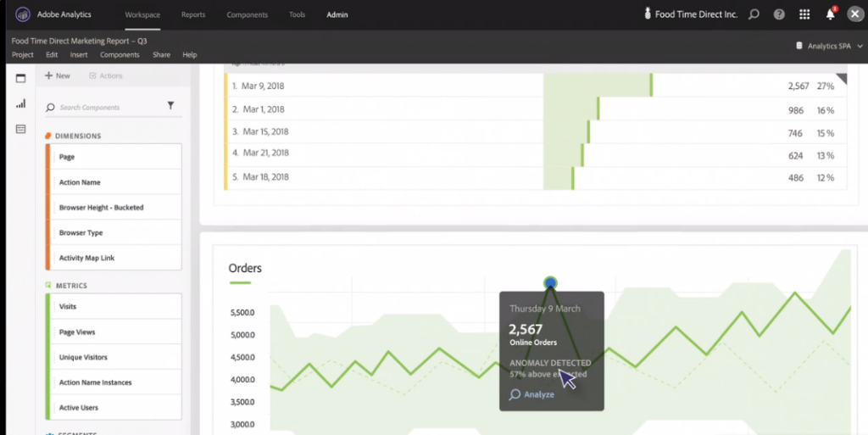Open the Insert menu
The height and width of the screenshot is (435, 868).
(x=79, y=55)
